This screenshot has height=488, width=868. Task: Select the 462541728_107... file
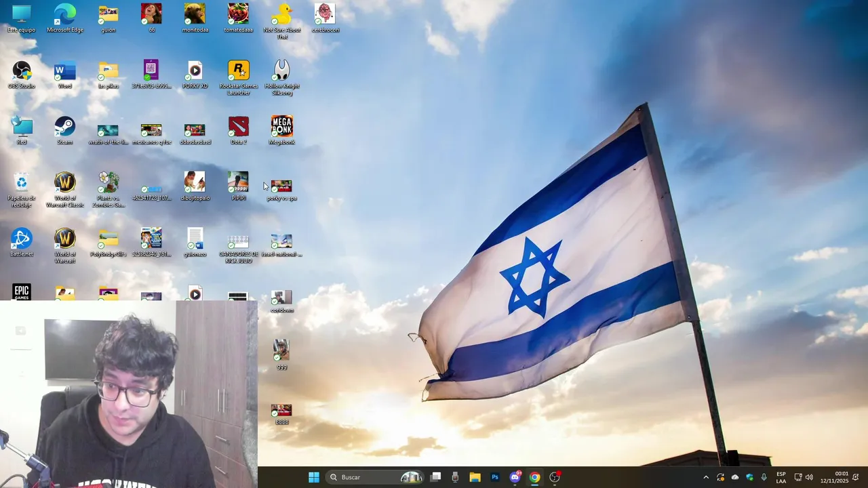pyautogui.click(x=151, y=192)
